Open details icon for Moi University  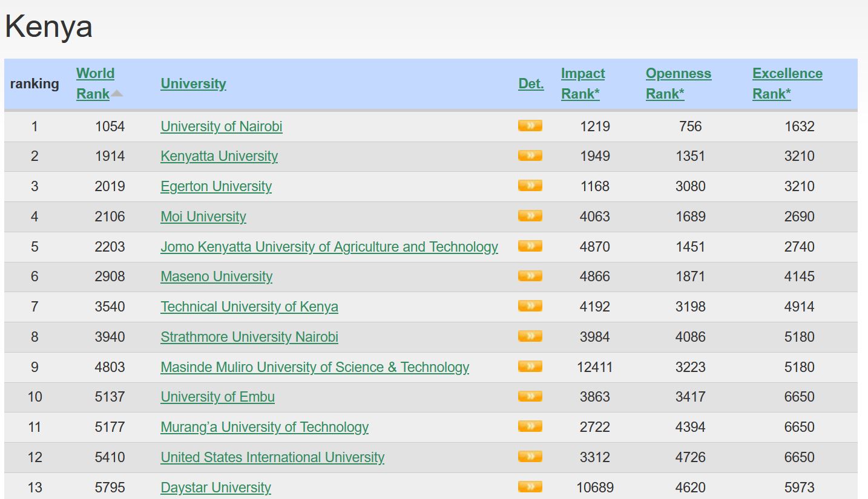(x=530, y=216)
